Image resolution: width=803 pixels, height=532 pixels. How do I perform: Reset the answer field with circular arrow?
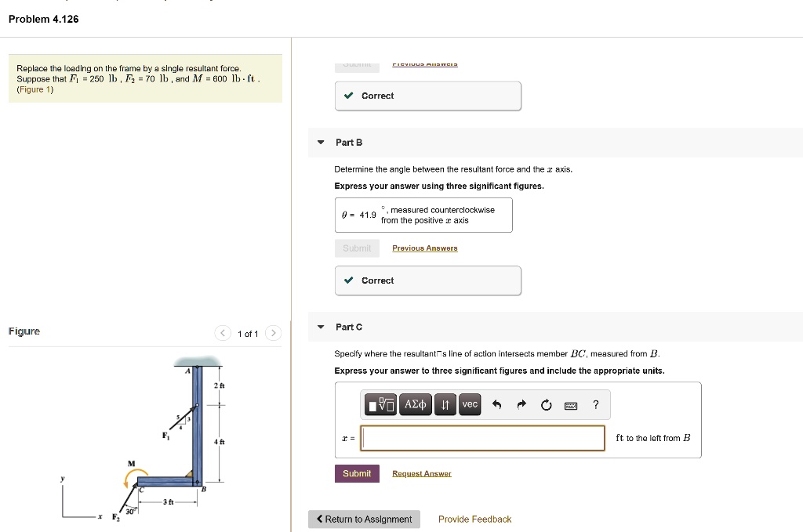pyautogui.click(x=546, y=404)
